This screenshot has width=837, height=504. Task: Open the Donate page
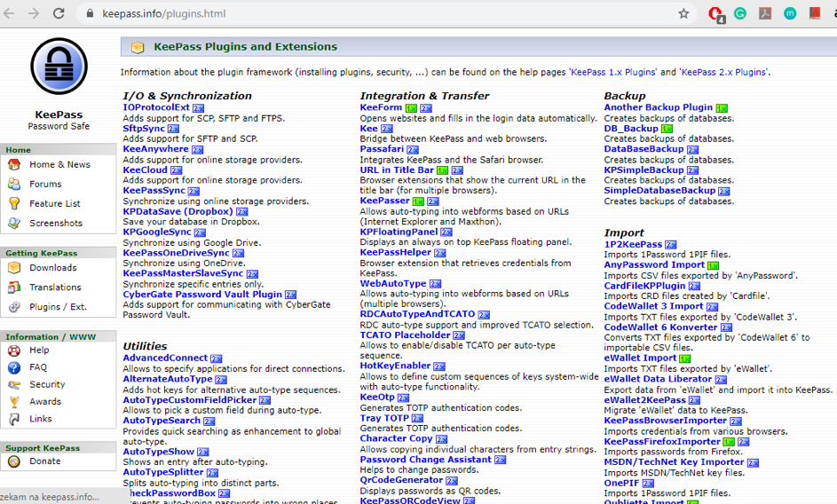point(45,461)
